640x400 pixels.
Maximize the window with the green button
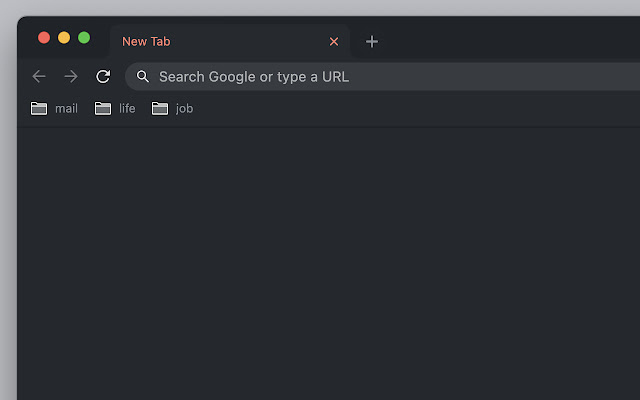(x=84, y=37)
